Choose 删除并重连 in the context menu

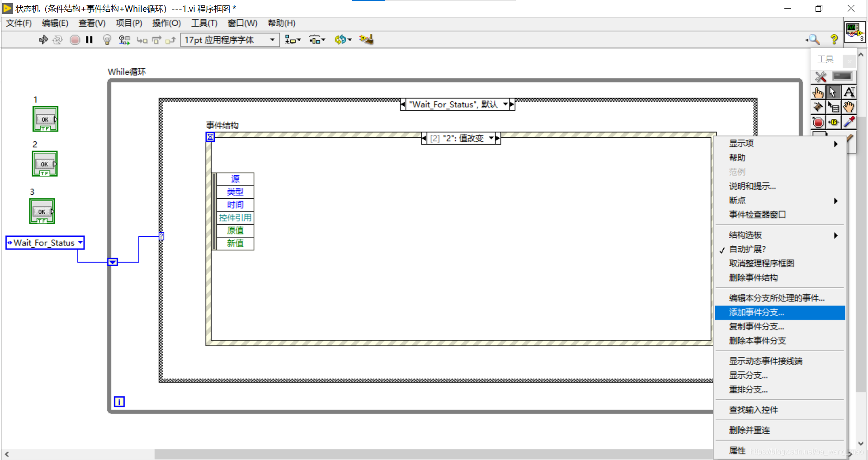pos(780,430)
